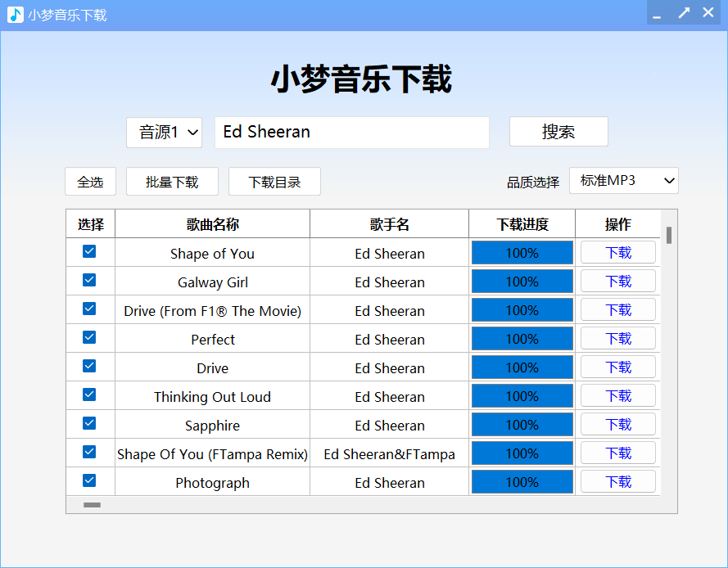Uncheck the Shape of You checkbox
Image resolution: width=728 pixels, height=568 pixels.
point(89,251)
